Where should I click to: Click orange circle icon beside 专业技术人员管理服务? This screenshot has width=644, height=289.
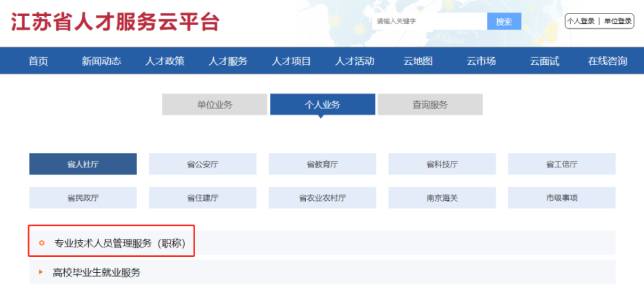point(41,243)
